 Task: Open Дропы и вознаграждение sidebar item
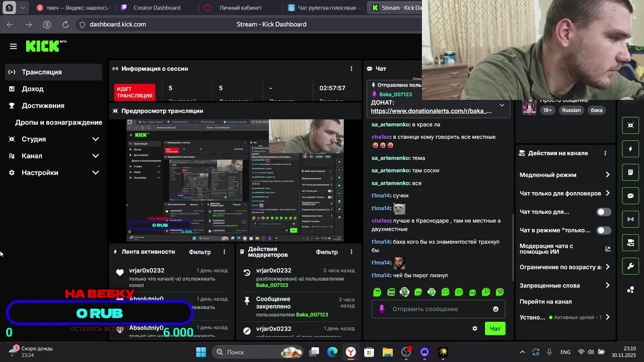coord(54,122)
